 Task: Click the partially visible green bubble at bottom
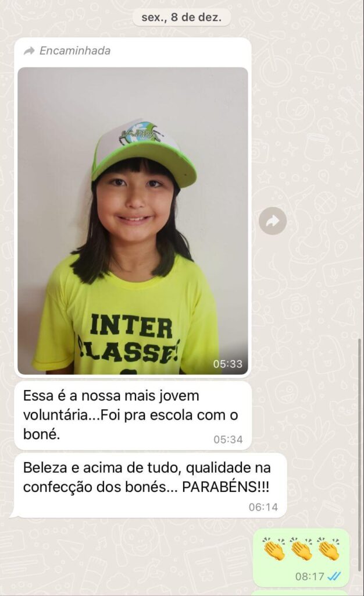[x=300, y=593]
